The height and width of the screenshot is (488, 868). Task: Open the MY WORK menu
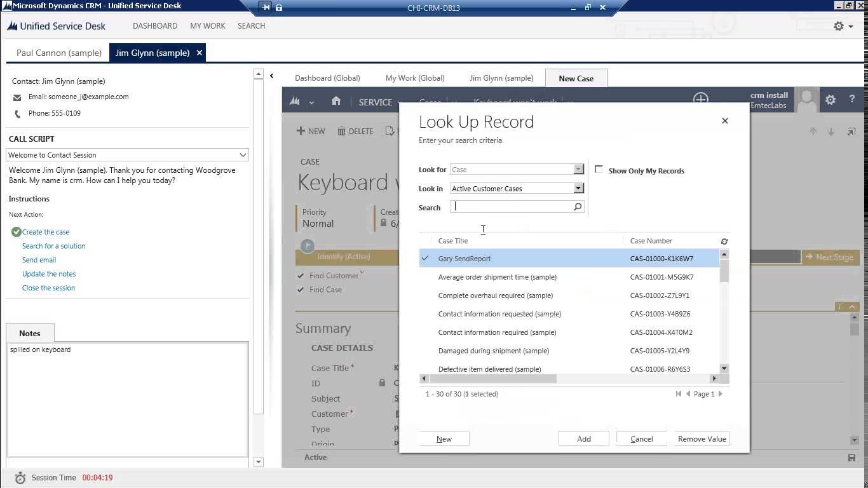208,26
